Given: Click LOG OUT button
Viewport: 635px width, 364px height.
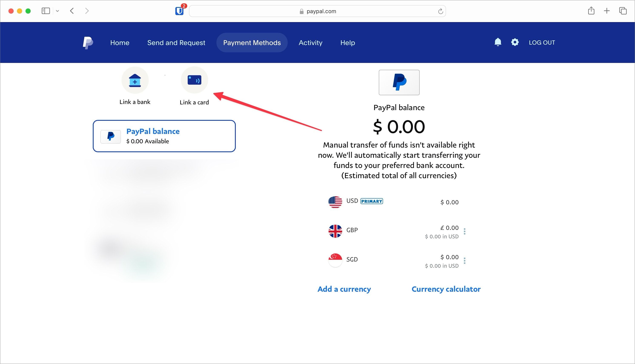Looking at the screenshot, I should 542,42.
